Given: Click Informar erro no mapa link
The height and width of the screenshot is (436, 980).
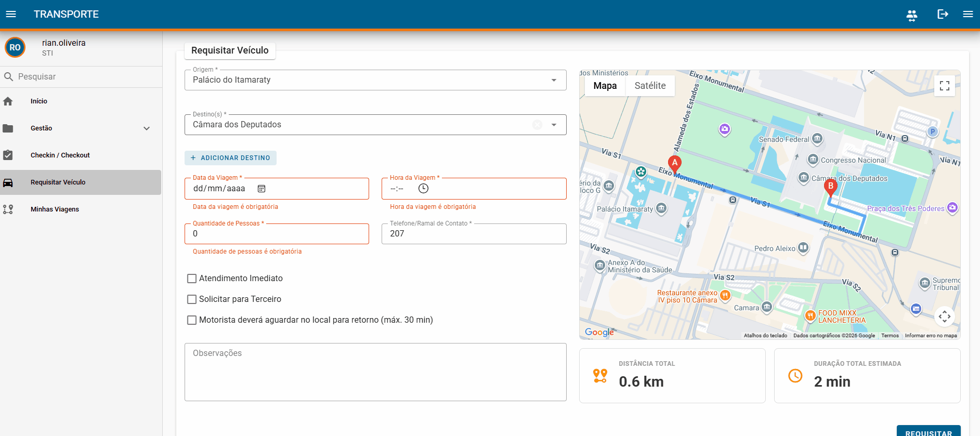Looking at the screenshot, I should click(x=931, y=336).
